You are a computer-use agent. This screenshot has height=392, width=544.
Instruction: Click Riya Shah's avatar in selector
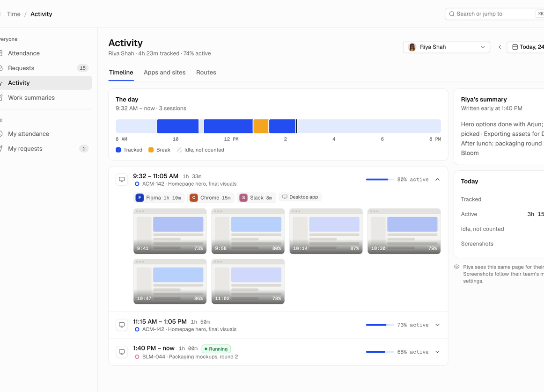tap(412, 47)
